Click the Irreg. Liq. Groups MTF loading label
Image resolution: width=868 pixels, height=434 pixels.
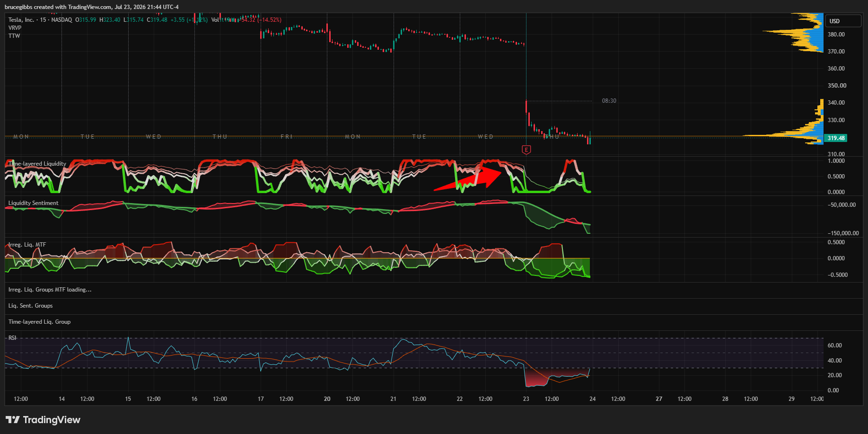tap(50, 290)
